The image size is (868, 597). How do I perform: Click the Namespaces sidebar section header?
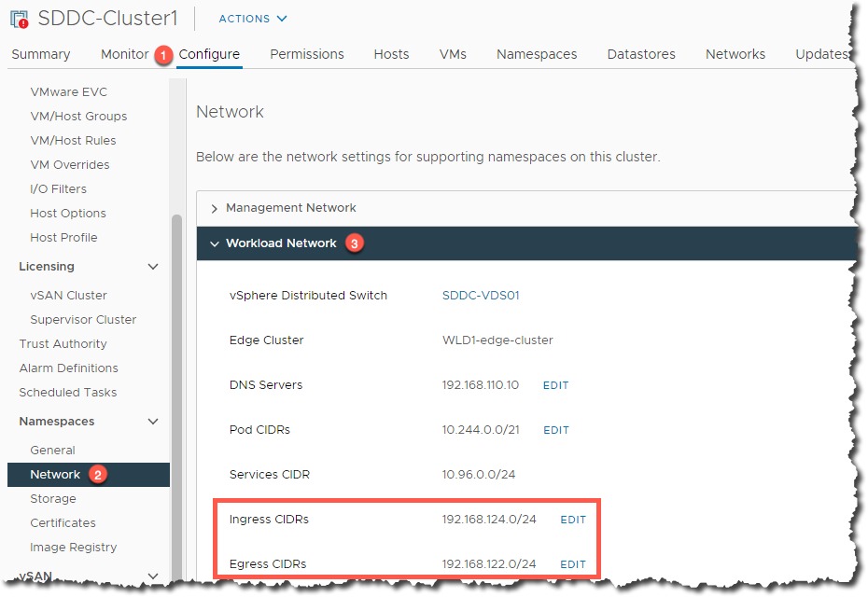pos(56,422)
